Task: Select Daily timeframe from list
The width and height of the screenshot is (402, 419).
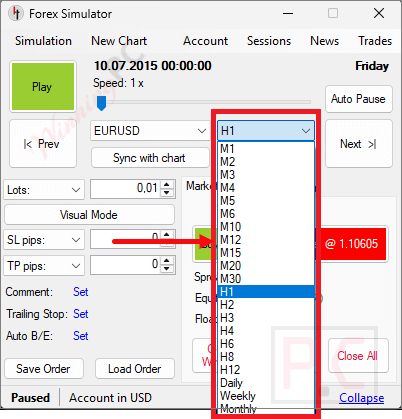Action: pos(266,383)
